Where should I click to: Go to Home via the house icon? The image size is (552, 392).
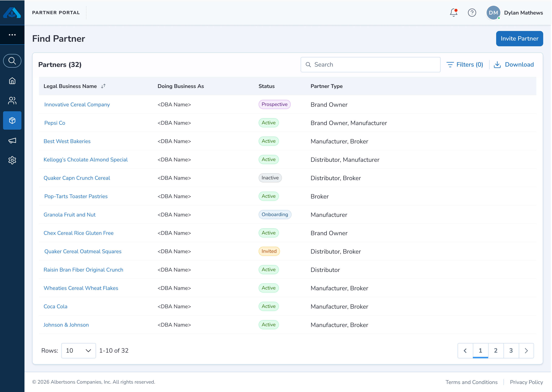pos(12,81)
